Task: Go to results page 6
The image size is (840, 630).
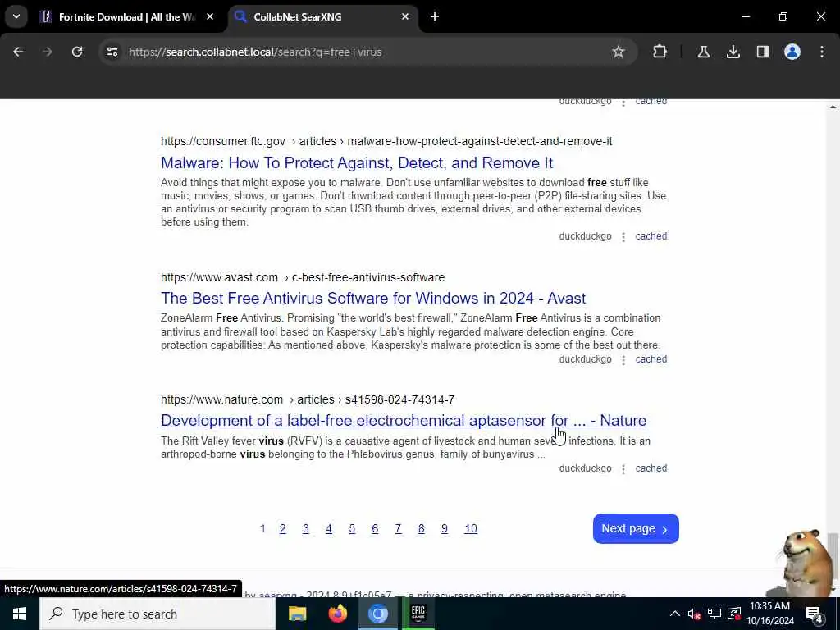Action: tap(375, 529)
